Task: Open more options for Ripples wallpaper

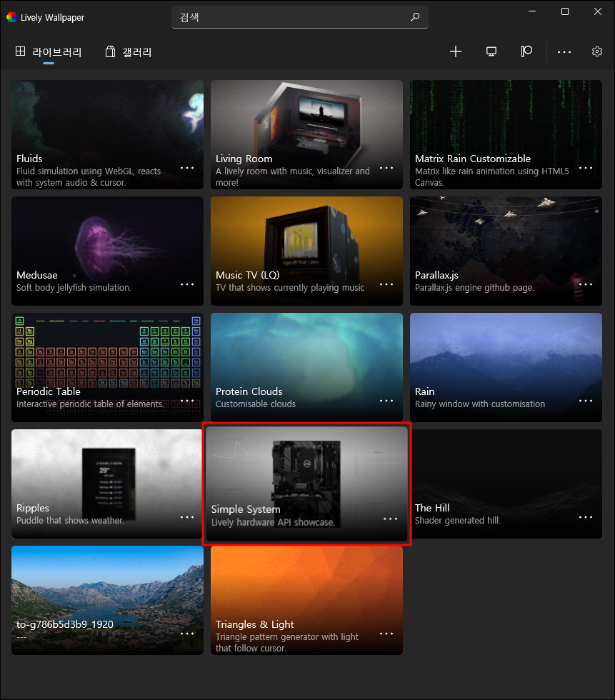Action: [x=187, y=517]
